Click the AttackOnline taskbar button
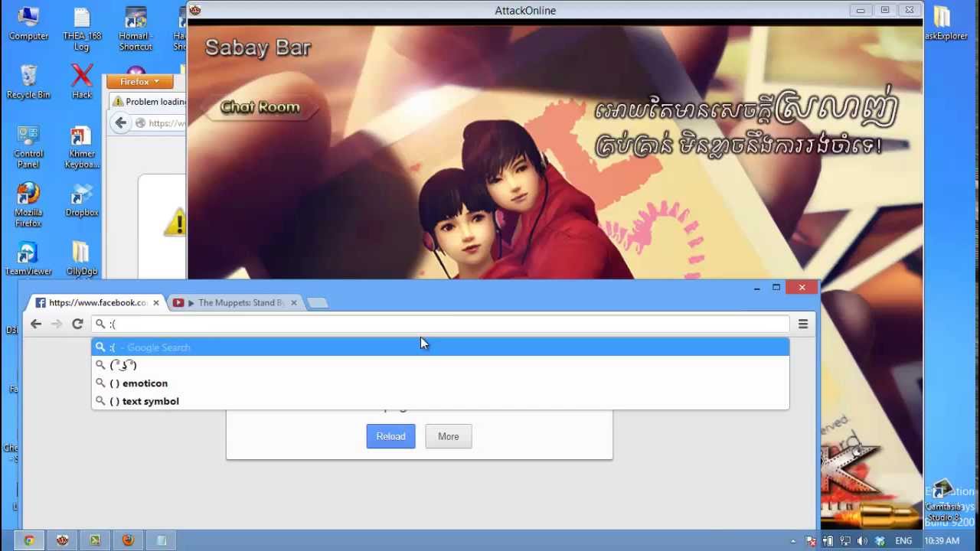 pos(62,540)
